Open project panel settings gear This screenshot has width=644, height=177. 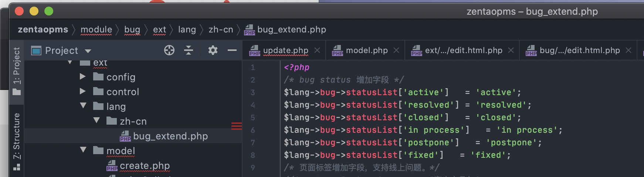click(213, 50)
